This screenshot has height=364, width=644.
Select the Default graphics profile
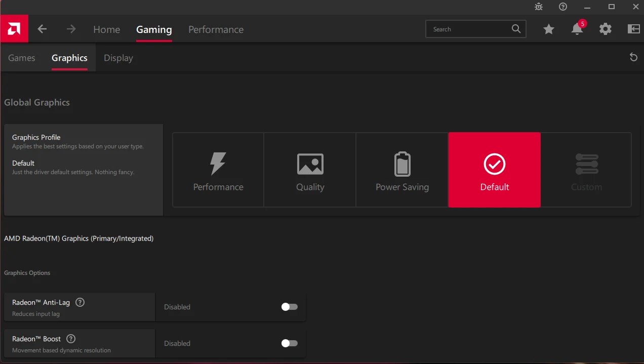(x=495, y=170)
